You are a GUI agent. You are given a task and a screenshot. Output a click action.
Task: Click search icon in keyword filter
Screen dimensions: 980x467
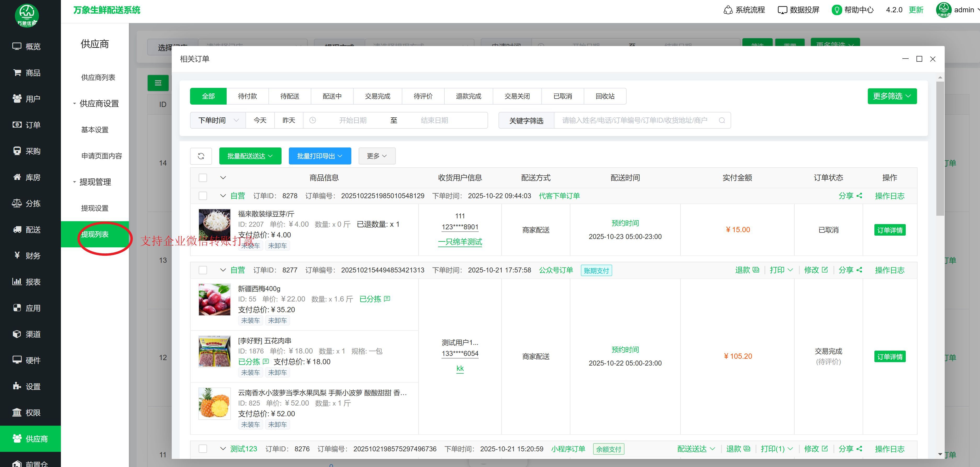click(722, 121)
